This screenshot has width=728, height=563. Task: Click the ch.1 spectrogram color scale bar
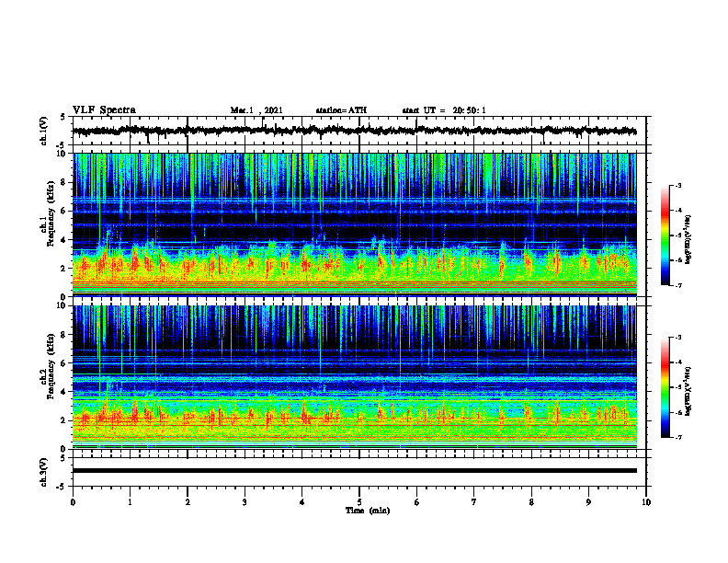[x=665, y=236]
